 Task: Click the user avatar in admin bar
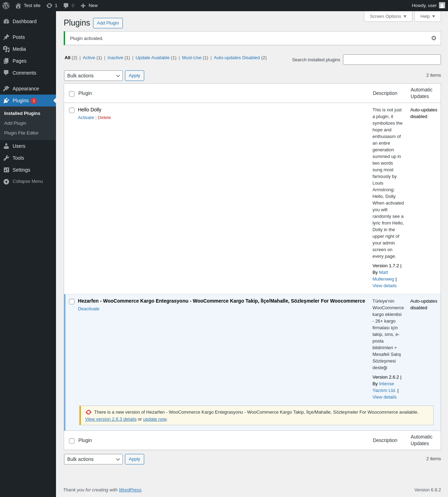(x=442, y=6)
